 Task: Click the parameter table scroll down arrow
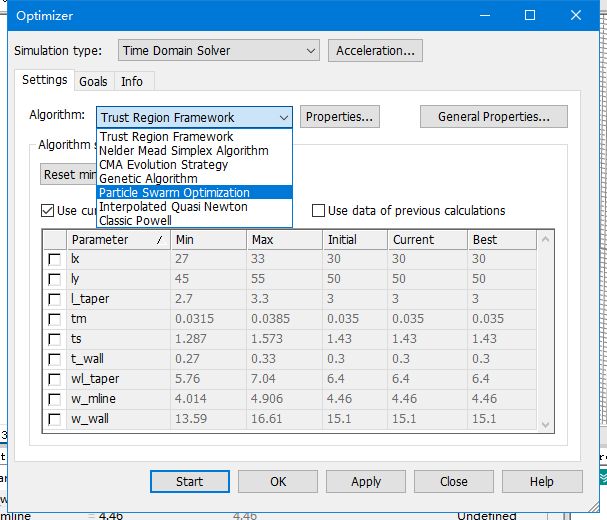click(x=545, y=424)
